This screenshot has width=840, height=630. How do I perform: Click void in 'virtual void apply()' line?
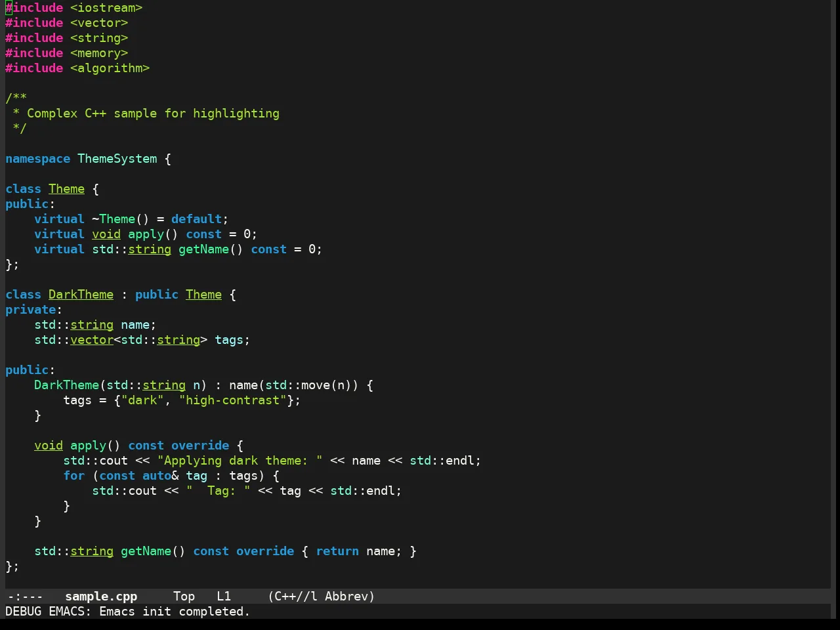[x=106, y=234]
